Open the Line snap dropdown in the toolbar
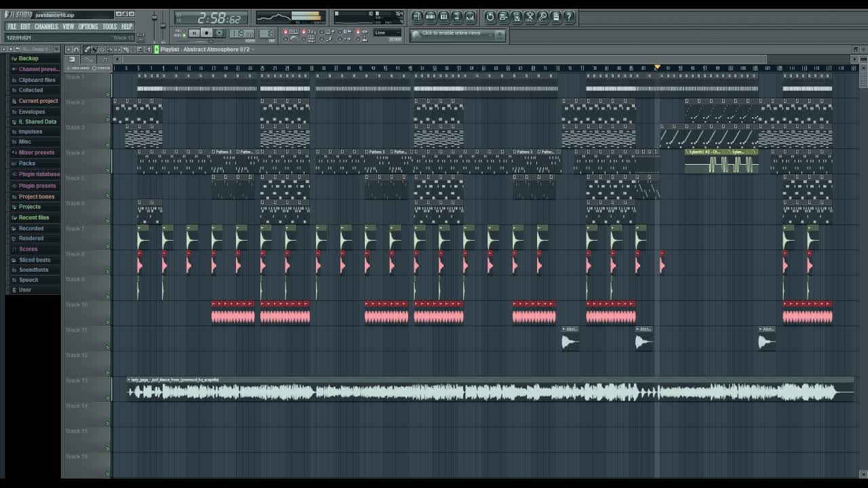This screenshot has width=868, height=488. 387,33
